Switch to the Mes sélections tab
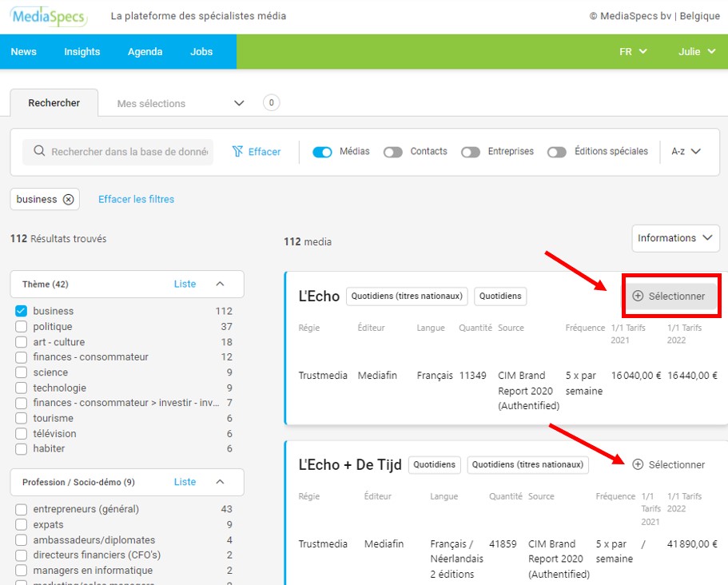 pyautogui.click(x=151, y=104)
